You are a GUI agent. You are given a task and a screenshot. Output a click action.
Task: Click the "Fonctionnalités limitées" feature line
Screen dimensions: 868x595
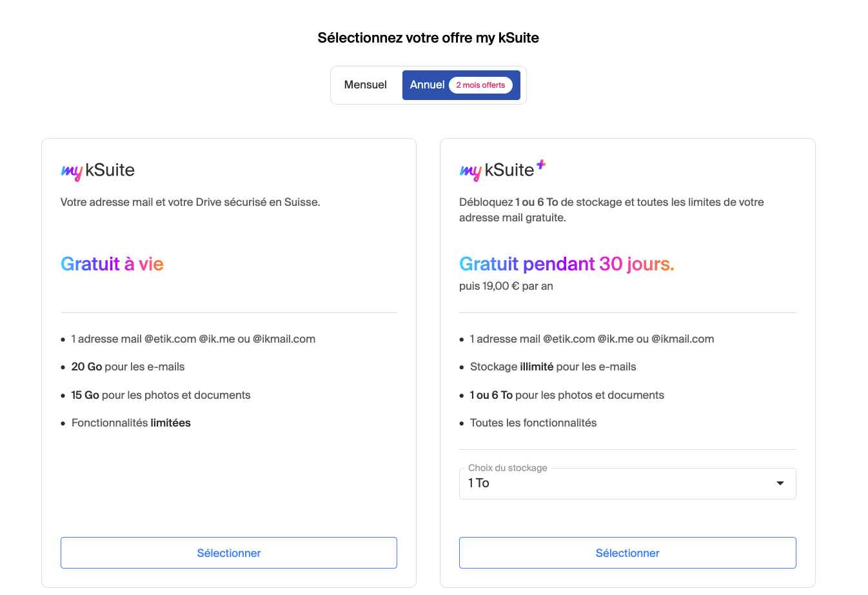(131, 423)
